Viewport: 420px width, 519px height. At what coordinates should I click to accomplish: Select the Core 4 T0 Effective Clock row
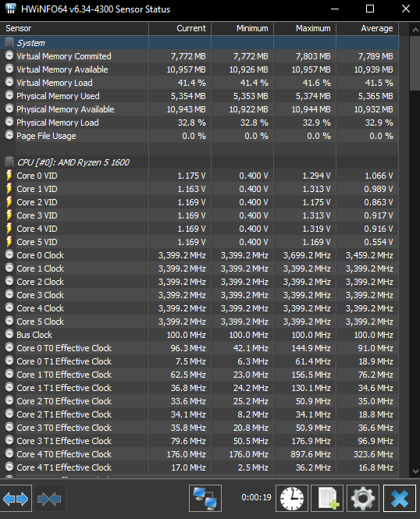point(200,454)
